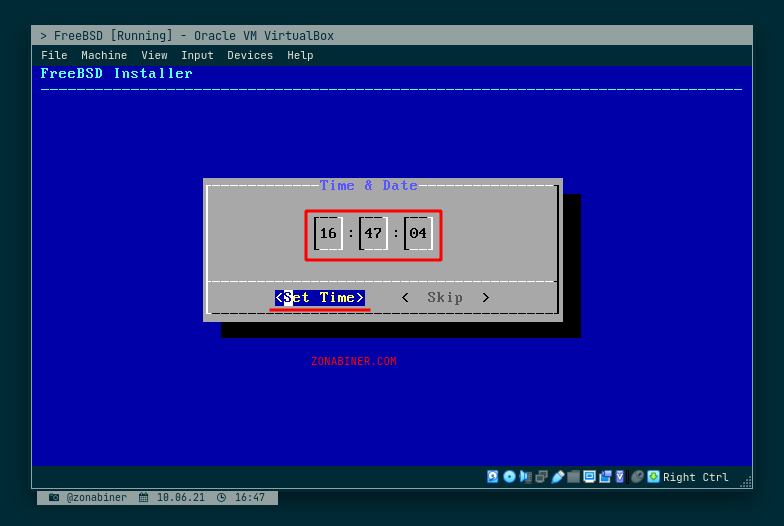Open the Help menu
The height and width of the screenshot is (526, 784).
[300, 55]
